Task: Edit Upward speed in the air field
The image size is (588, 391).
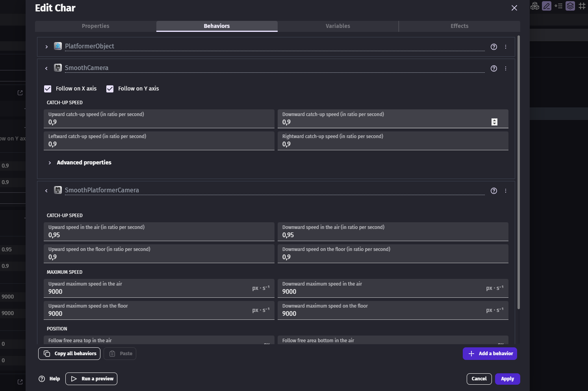Action: pyautogui.click(x=159, y=232)
